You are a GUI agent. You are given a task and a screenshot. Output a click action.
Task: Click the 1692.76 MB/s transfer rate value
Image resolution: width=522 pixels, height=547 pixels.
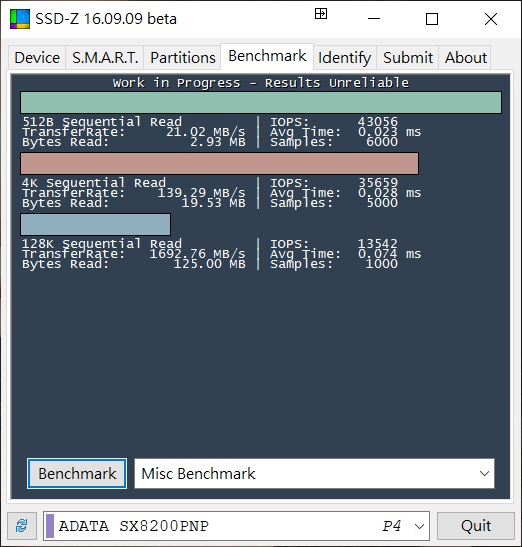(197, 254)
